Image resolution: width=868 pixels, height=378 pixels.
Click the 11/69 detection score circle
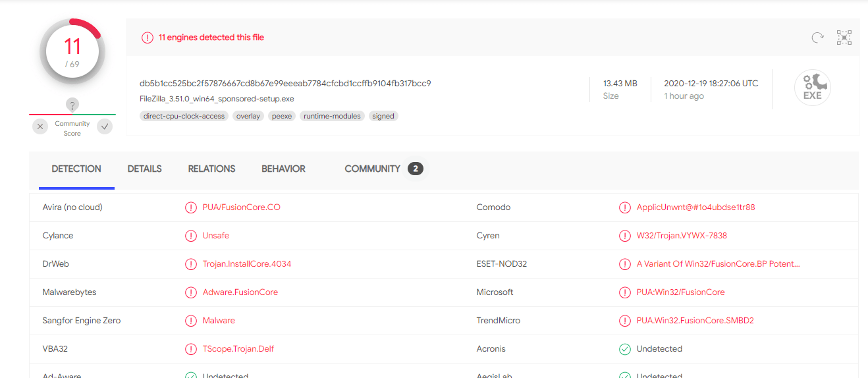click(x=72, y=52)
